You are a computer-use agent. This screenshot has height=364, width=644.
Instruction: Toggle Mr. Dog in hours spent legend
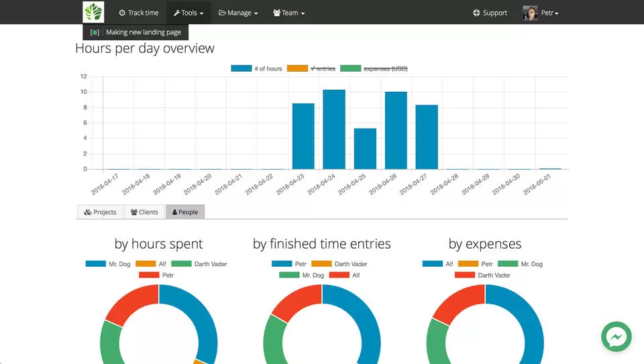(x=108, y=264)
